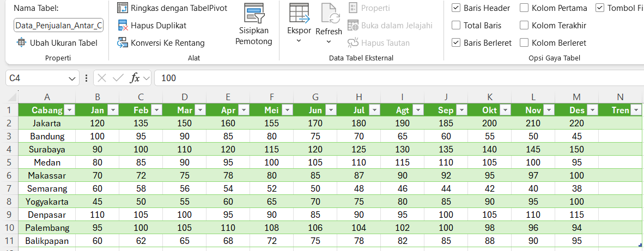Click the Nama Tabel input field
This screenshot has height=251, width=644.
coord(58,26)
